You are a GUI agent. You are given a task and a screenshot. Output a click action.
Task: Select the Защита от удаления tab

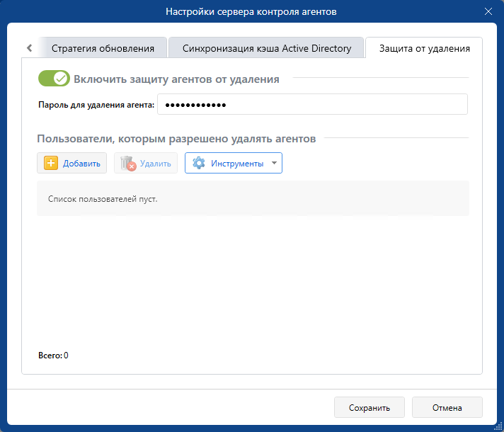click(424, 48)
